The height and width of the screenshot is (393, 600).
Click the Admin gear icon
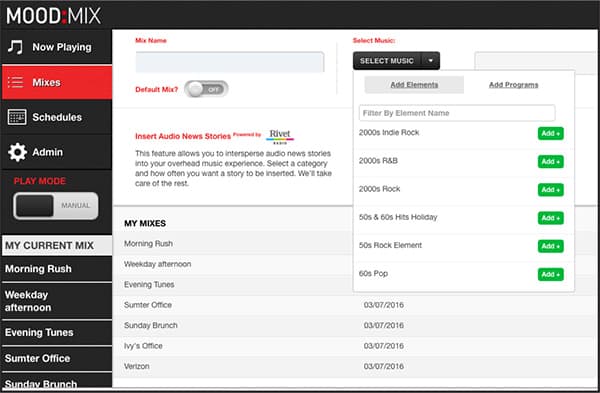[x=17, y=152]
